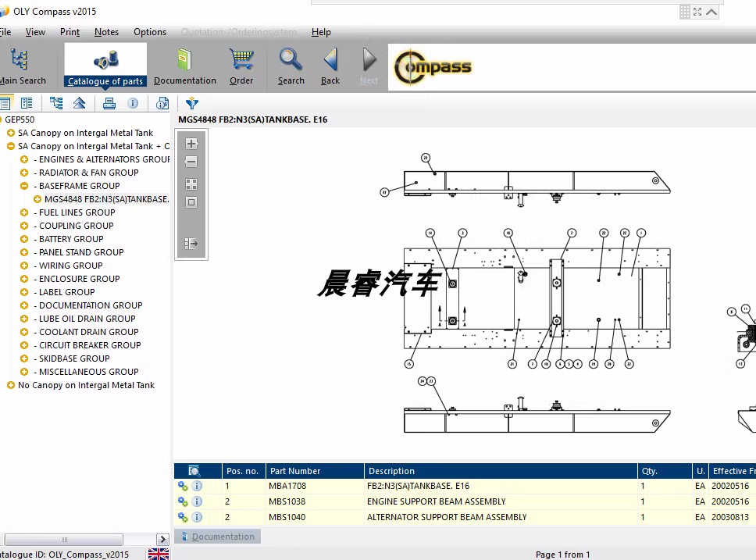Click the filter funnel icon
This screenshot has height=560, width=756.
coord(192,103)
